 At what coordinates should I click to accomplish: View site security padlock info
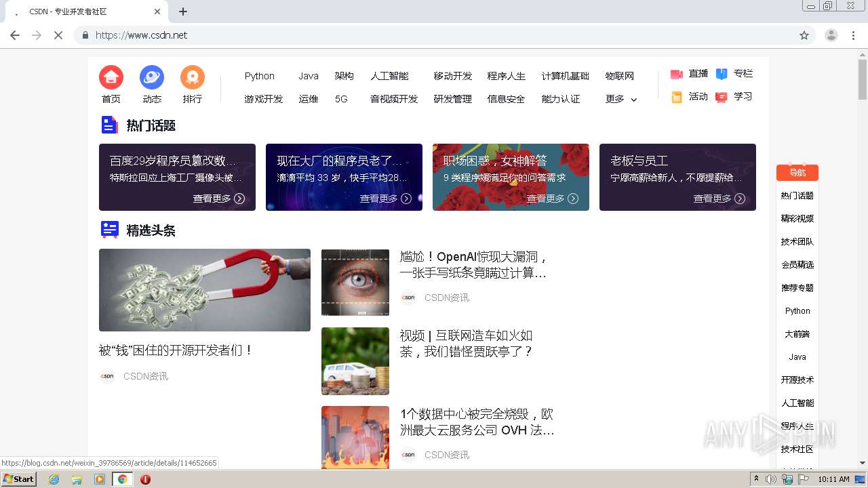coord(85,35)
